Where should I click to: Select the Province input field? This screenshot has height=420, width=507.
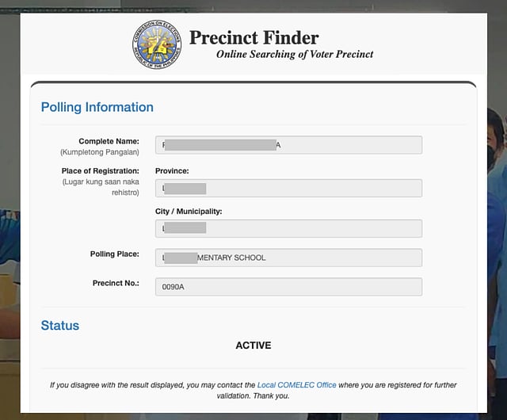point(288,188)
